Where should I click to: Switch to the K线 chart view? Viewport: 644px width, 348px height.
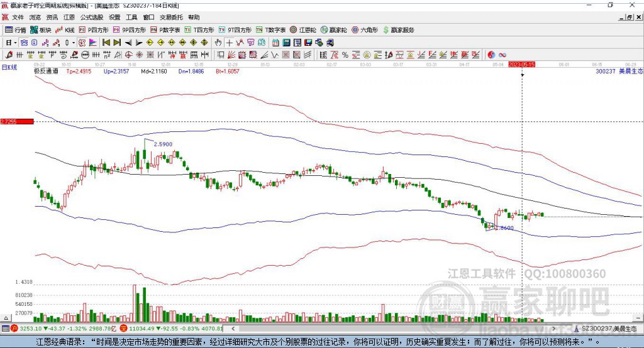pos(65,30)
